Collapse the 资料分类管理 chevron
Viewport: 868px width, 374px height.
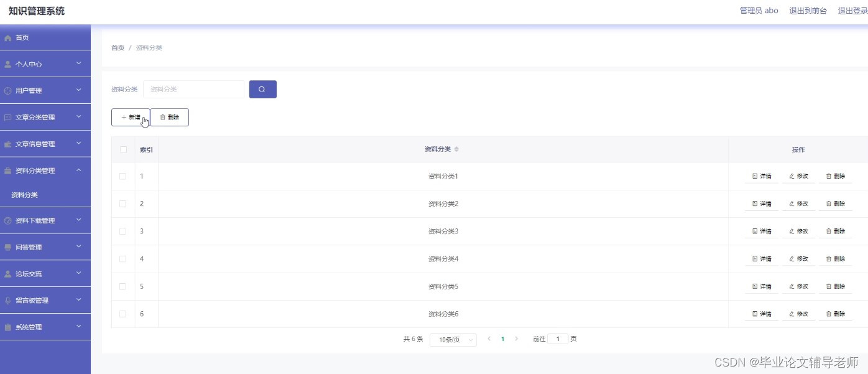click(x=79, y=170)
